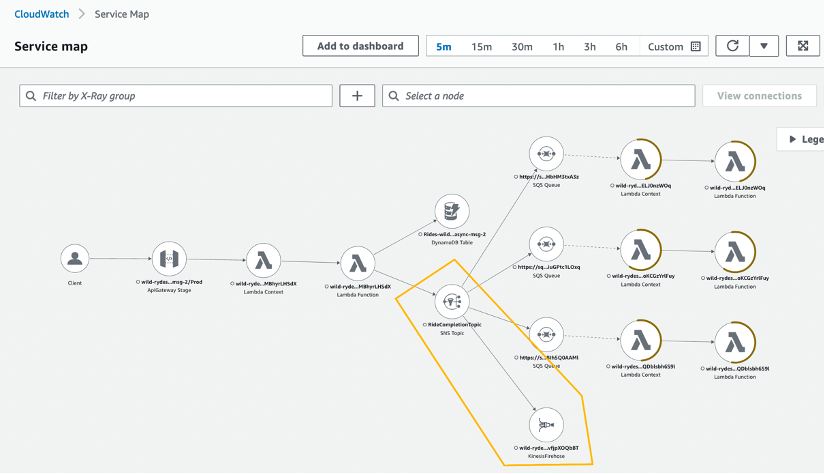Refresh the service map
This screenshot has width=824, height=474.
point(733,46)
